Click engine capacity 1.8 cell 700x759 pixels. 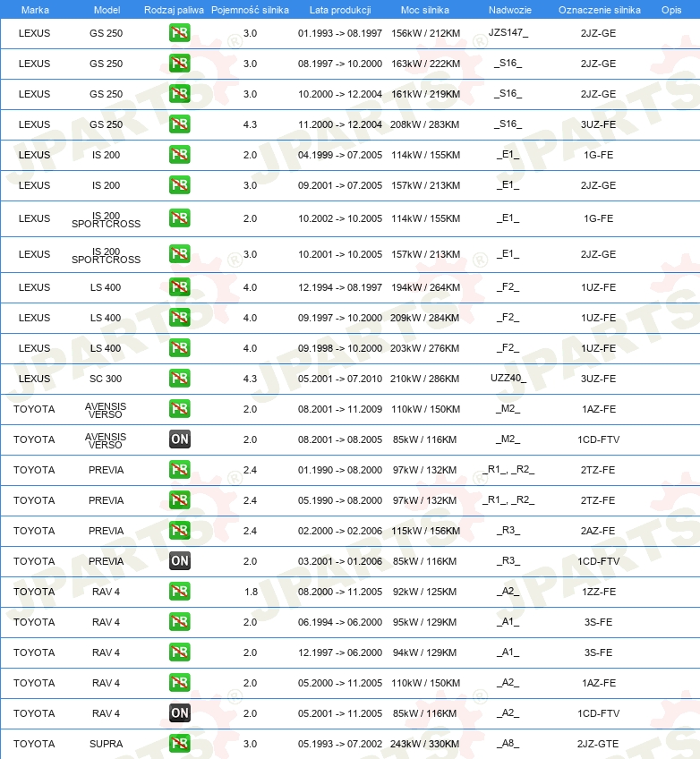pyautogui.click(x=251, y=592)
